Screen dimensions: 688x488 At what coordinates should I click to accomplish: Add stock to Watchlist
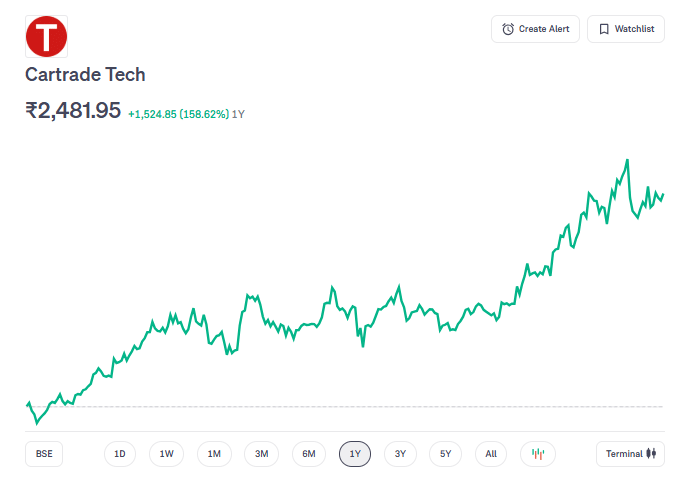(626, 29)
